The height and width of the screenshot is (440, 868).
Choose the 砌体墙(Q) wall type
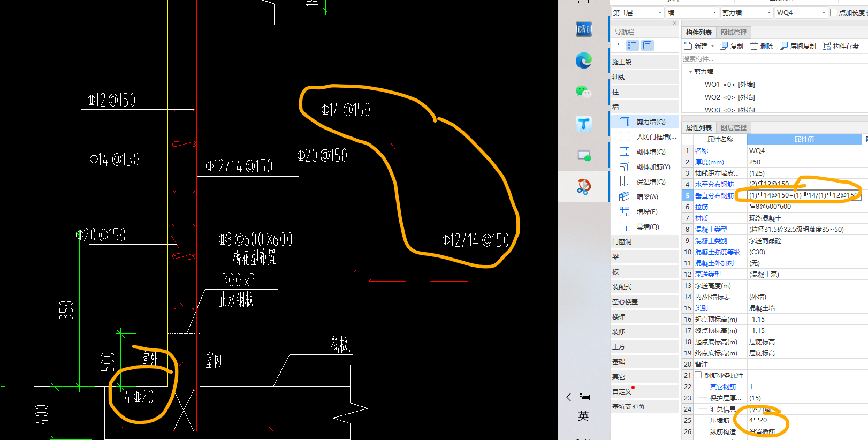coord(650,152)
